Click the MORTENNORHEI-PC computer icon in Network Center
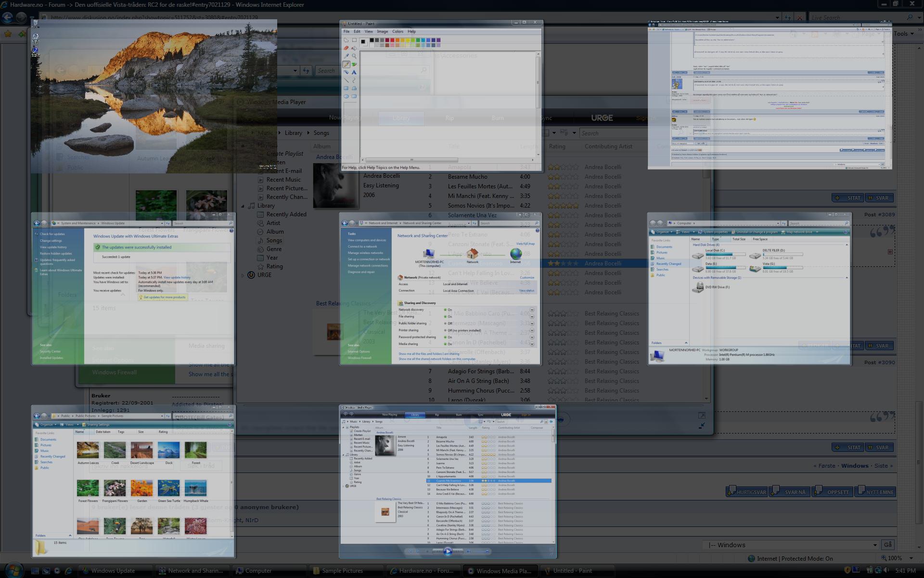The image size is (924, 578). tap(429, 253)
